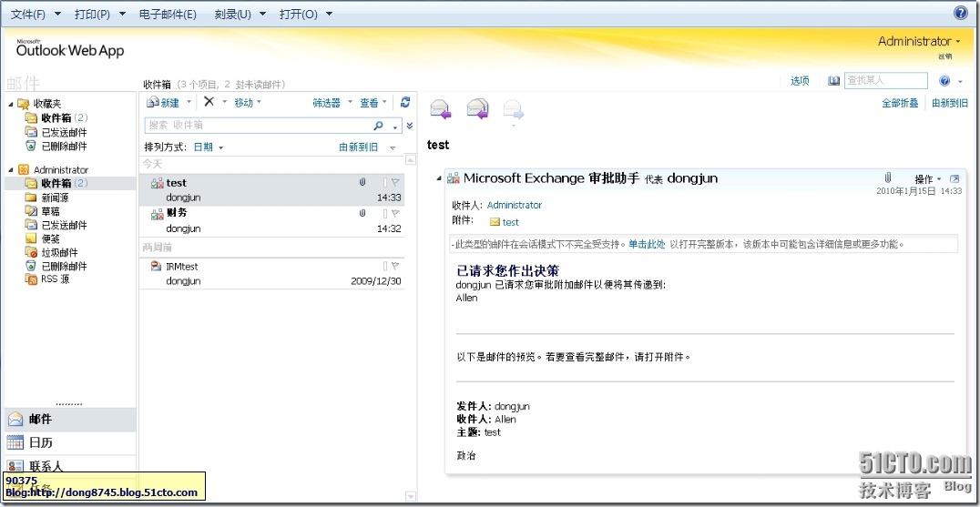The height and width of the screenshot is (507, 980).
Task: Click the 查找某人 find someone field
Action: click(x=885, y=80)
